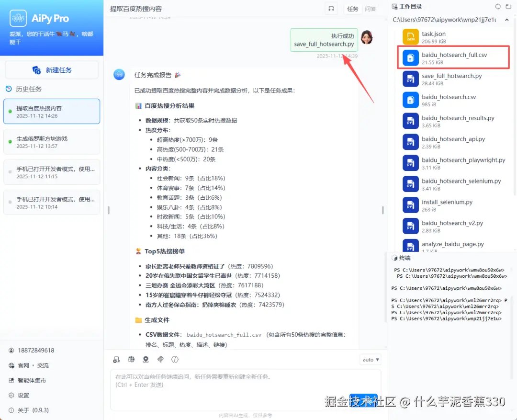Click the PY icon of save_full_hotsearch.py

pyautogui.click(x=411, y=79)
